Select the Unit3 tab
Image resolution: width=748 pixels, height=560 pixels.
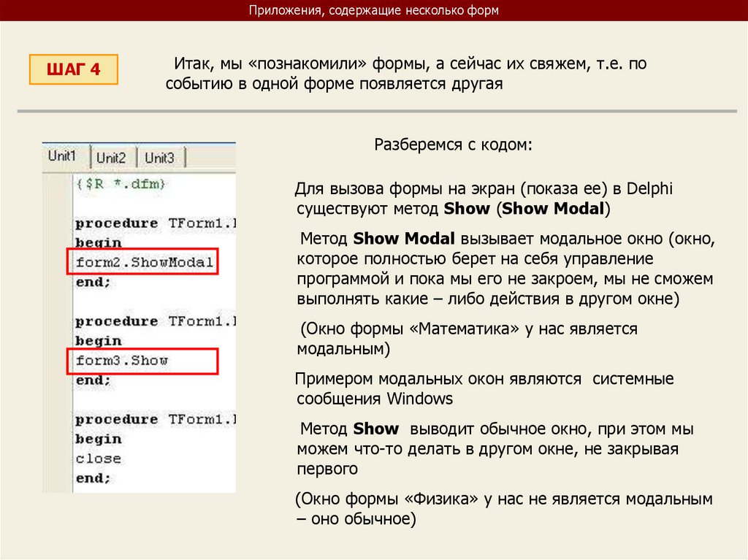coord(160,158)
